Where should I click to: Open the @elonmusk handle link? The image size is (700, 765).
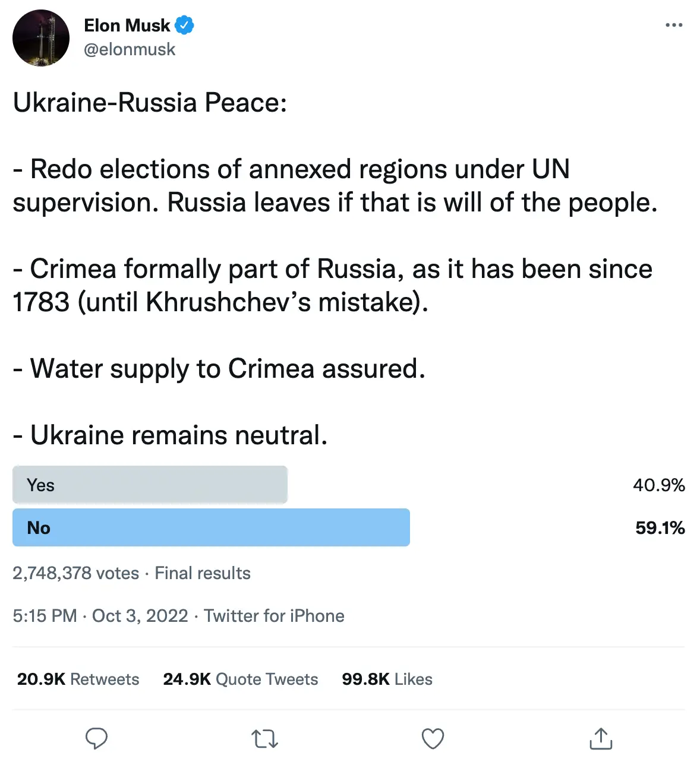click(x=130, y=49)
